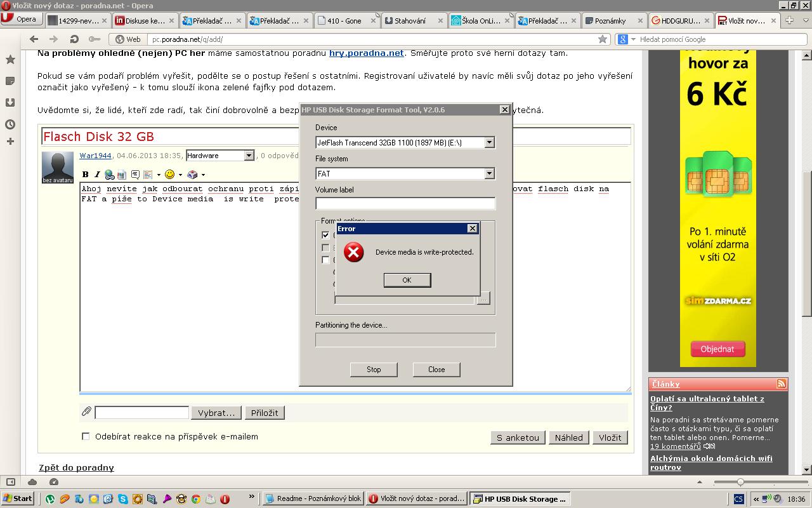
Task: Click the password wand key icon
Action: [94, 39]
